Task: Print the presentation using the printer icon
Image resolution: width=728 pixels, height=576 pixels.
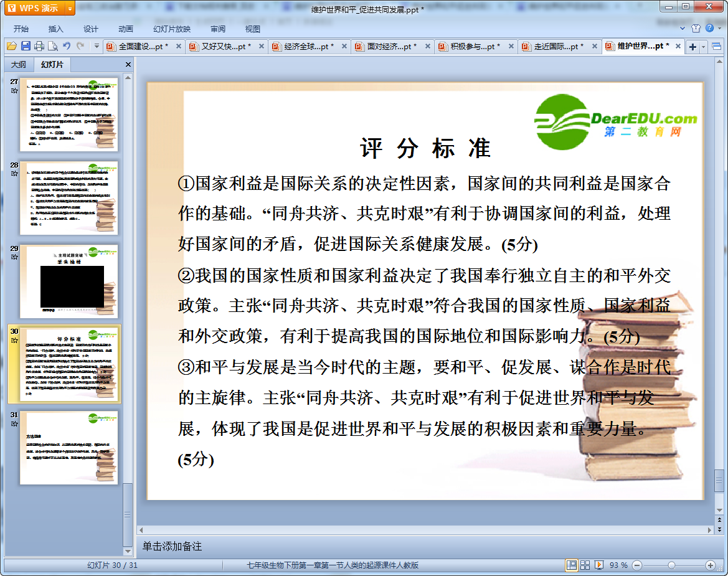Action: [39, 46]
